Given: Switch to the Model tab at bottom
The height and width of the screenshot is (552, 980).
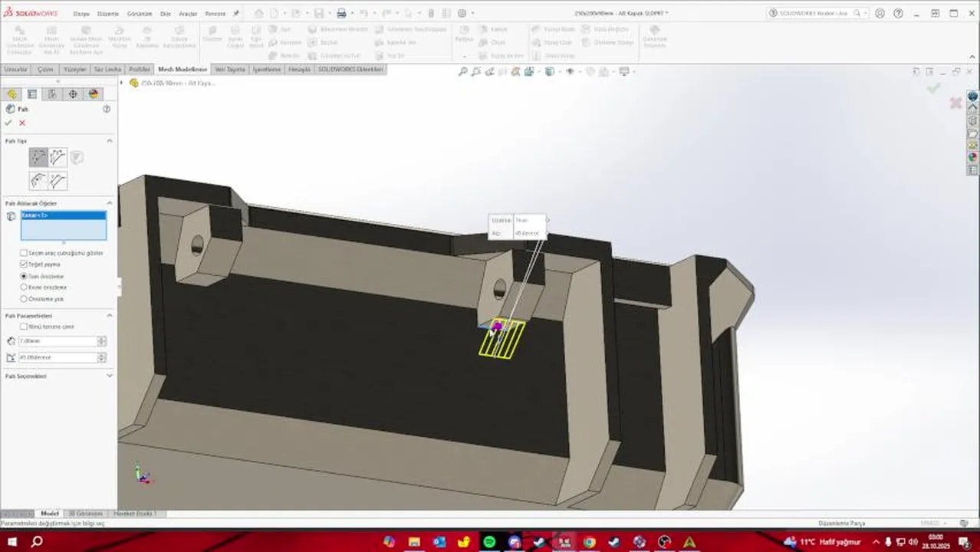Looking at the screenshot, I should pos(50,514).
